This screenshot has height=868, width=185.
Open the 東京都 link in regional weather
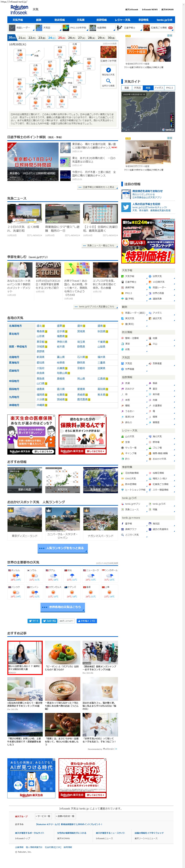tap(40, 342)
